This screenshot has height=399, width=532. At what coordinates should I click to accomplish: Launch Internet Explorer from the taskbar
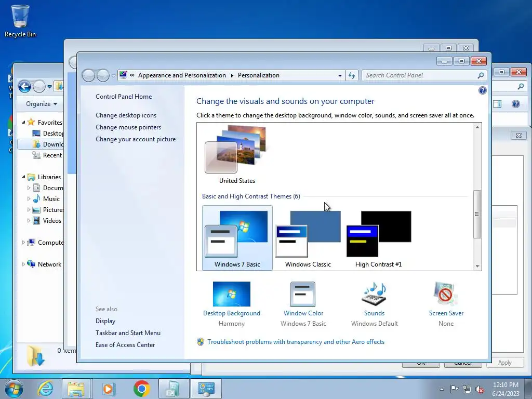click(x=46, y=389)
